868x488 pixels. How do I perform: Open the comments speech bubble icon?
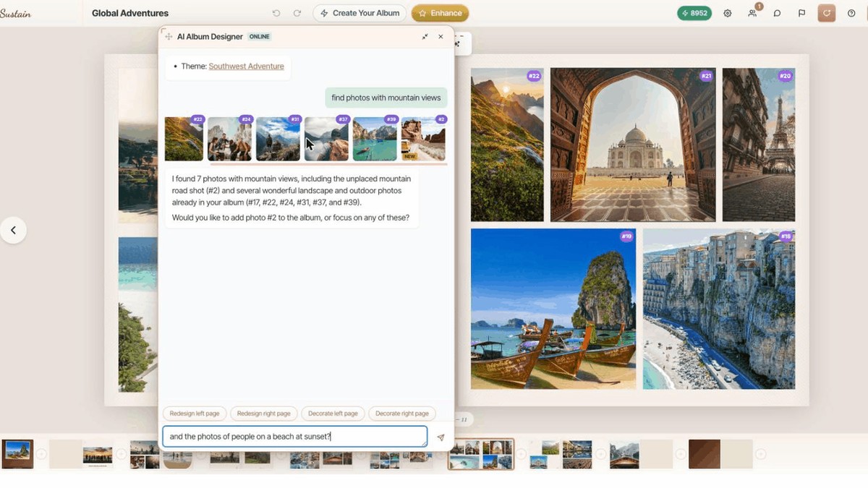(x=777, y=13)
